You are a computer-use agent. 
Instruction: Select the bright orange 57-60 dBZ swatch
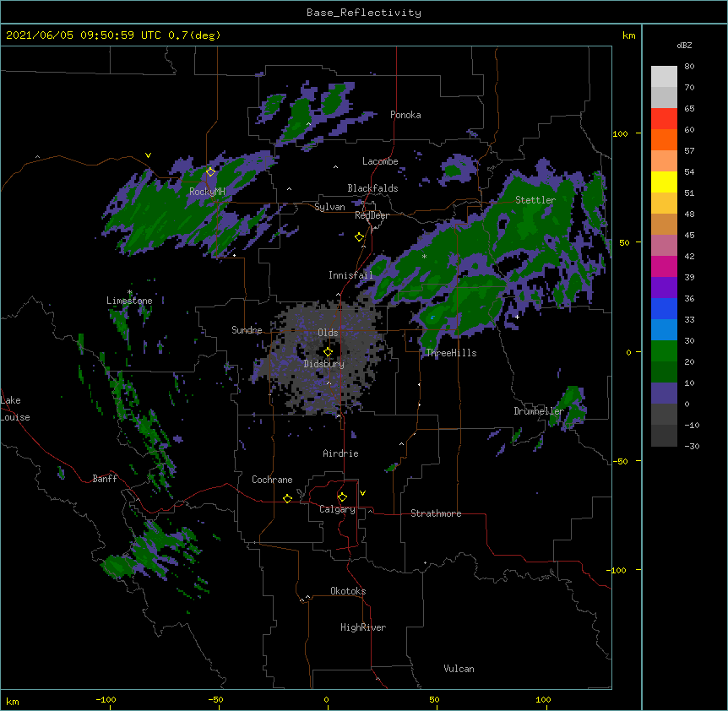point(664,140)
